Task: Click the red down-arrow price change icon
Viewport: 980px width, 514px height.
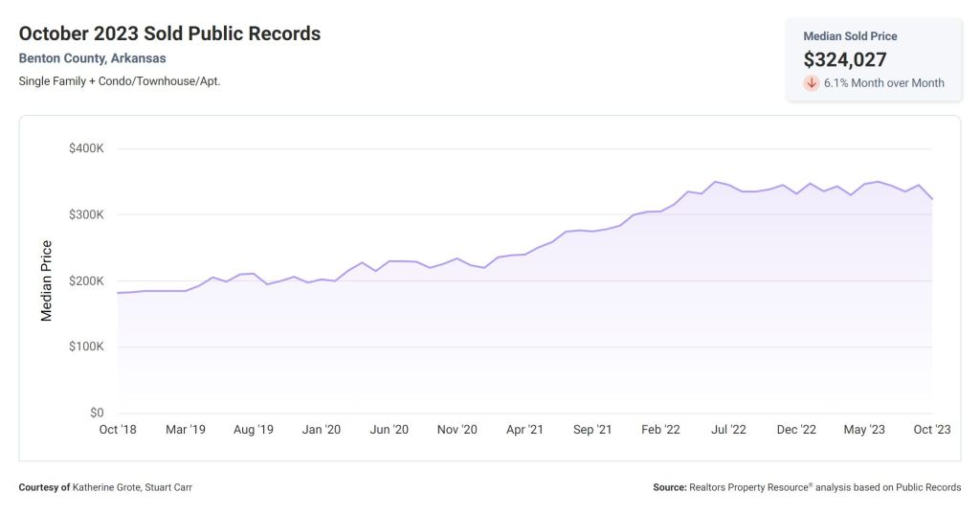Action: [x=812, y=83]
